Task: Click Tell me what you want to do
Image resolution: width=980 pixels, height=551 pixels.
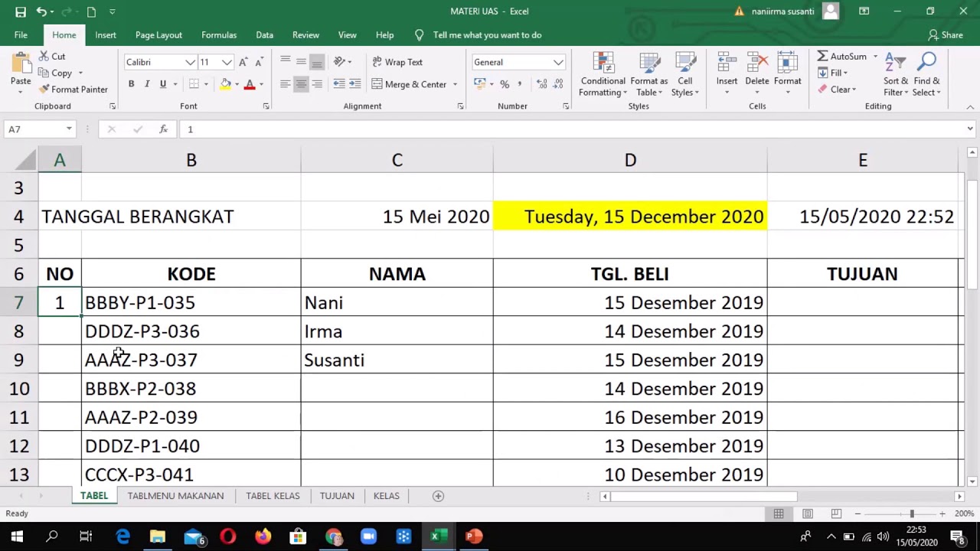Action: 487,35
